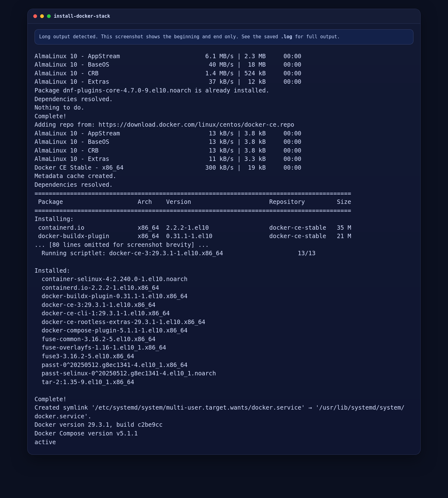Click the '13/13' progress counter
The width and height of the screenshot is (448, 498).
306,253
